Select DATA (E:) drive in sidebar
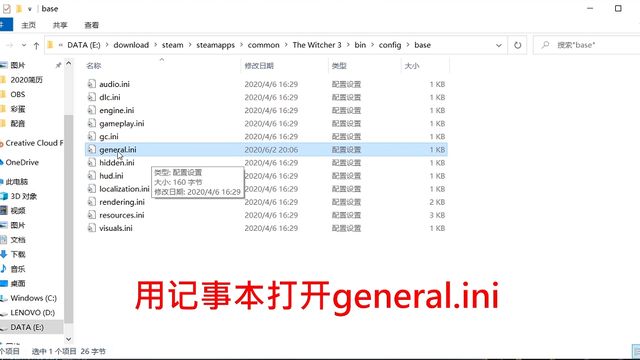This screenshot has height=360, width=640. (x=31, y=327)
